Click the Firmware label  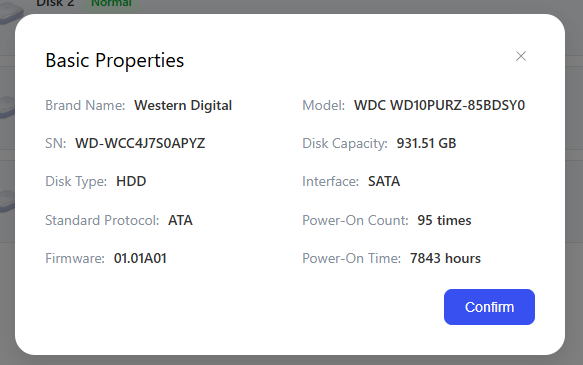pyautogui.click(x=75, y=258)
